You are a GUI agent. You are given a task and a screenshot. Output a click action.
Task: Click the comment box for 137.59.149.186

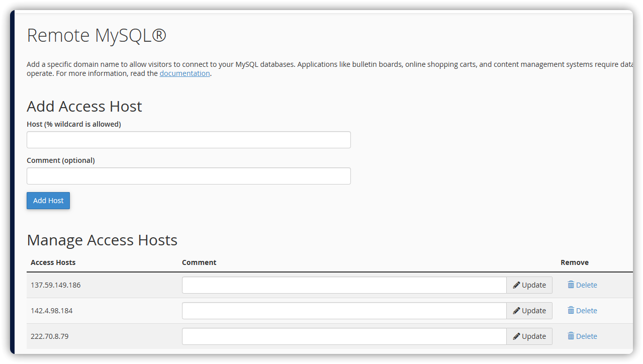pyautogui.click(x=344, y=285)
